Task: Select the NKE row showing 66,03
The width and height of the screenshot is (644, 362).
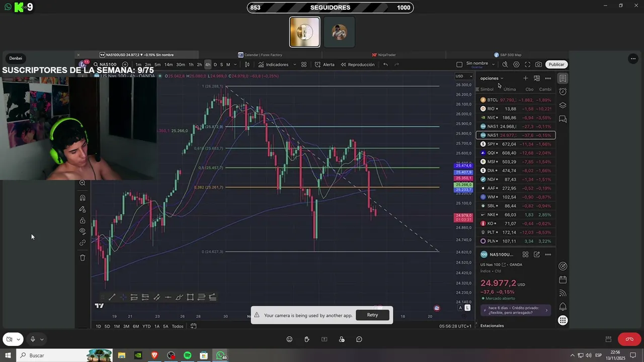Action: click(516, 215)
